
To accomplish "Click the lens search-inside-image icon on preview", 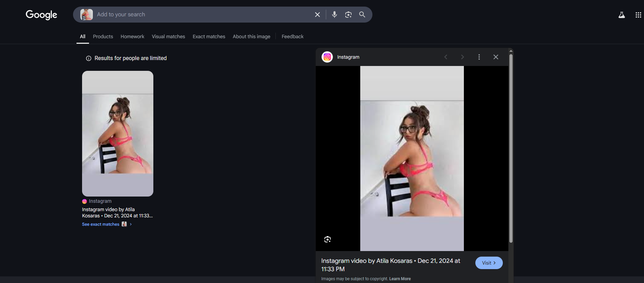I will 328,239.
